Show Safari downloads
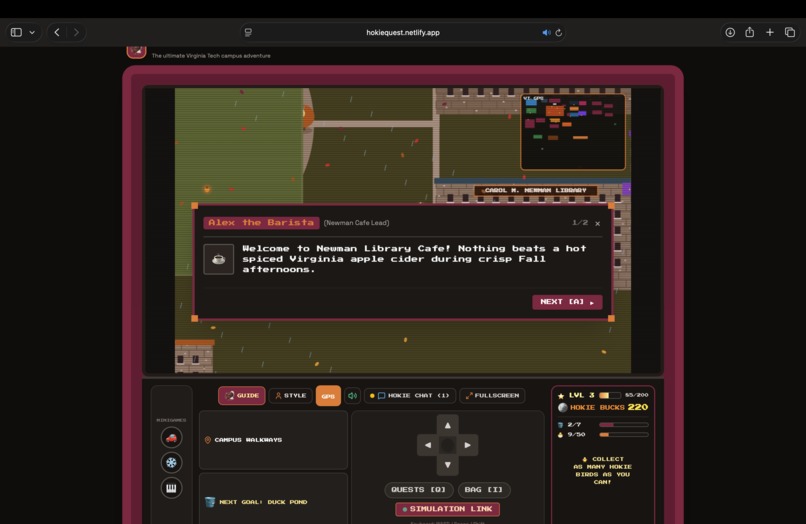This screenshot has width=806, height=524. (x=730, y=32)
